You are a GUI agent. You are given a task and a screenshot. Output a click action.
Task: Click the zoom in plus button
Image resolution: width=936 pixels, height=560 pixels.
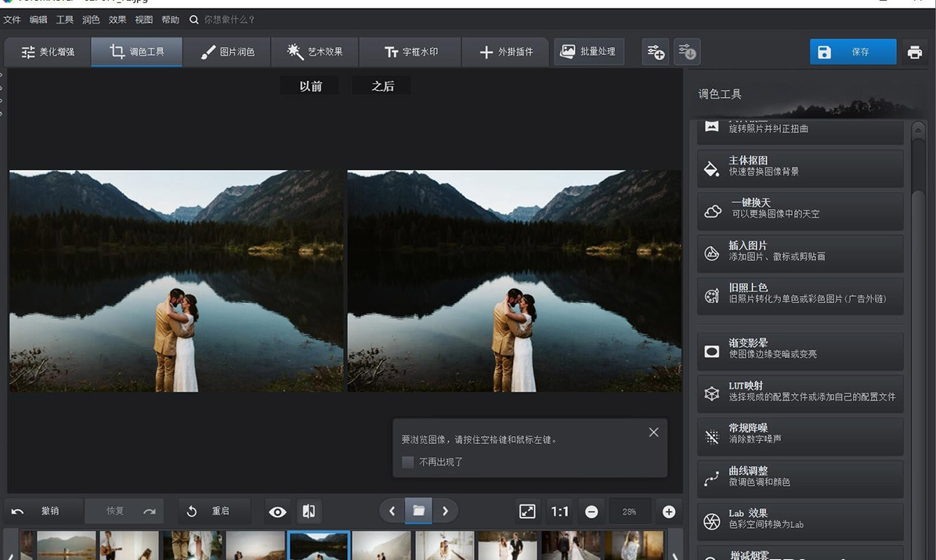669,511
